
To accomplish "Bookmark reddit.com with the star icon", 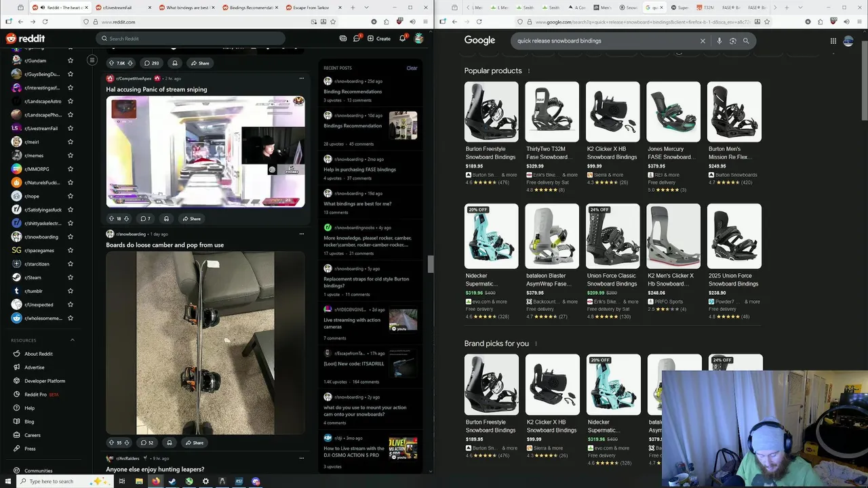I will (333, 22).
